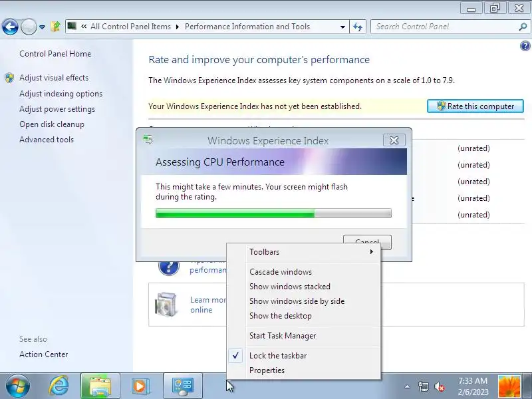
Task: Open Windows Media Player from taskbar
Action: [x=140, y=386]
